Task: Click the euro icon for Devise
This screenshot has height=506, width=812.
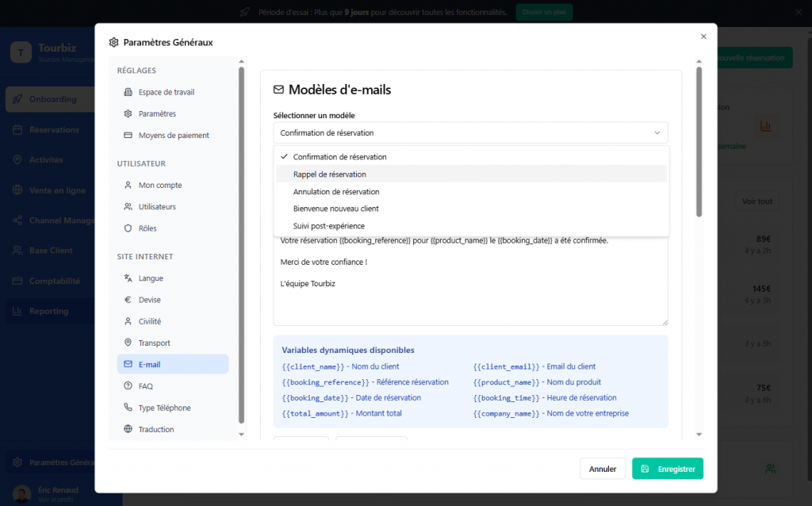Action: click(x=128, y=300)
